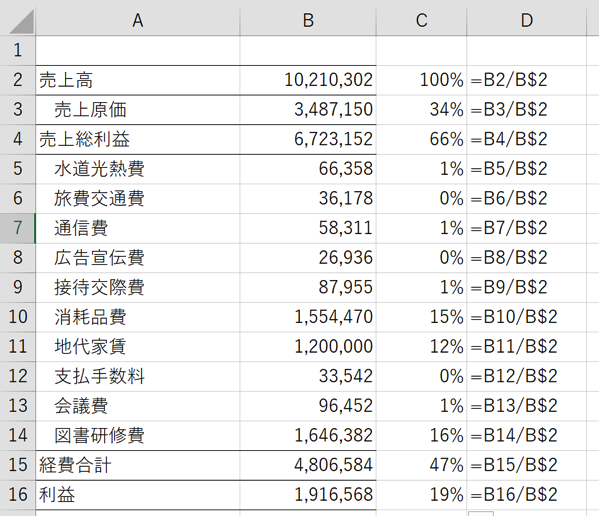Select row 16 header
Screen dimensions: 599x516
[x=18, y=495]
